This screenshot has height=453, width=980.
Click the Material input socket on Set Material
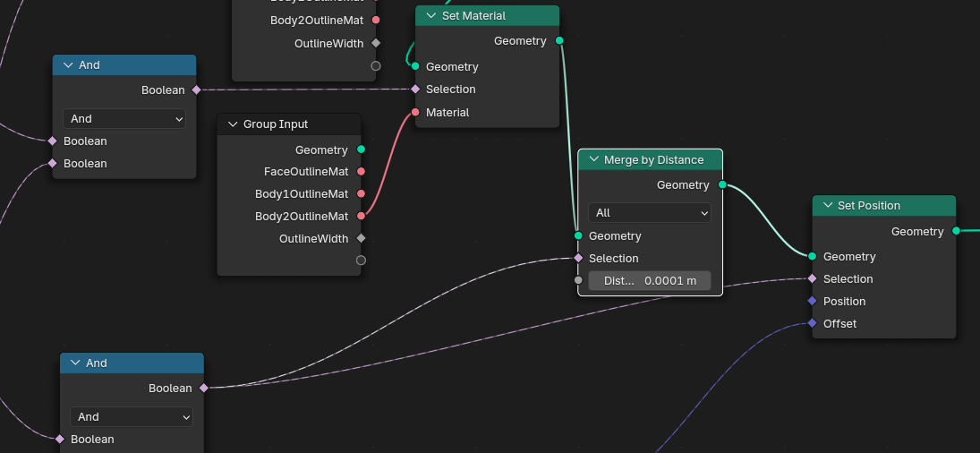pos(415,113)
